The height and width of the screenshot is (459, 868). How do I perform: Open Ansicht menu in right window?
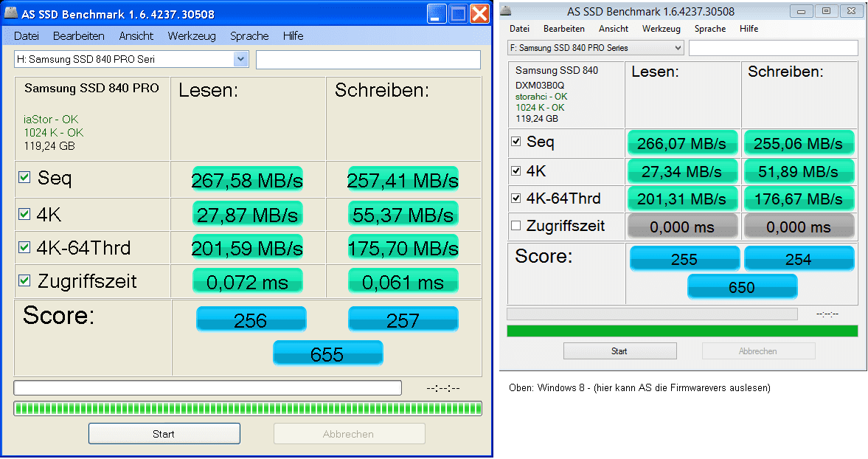(x=614, y=29)
